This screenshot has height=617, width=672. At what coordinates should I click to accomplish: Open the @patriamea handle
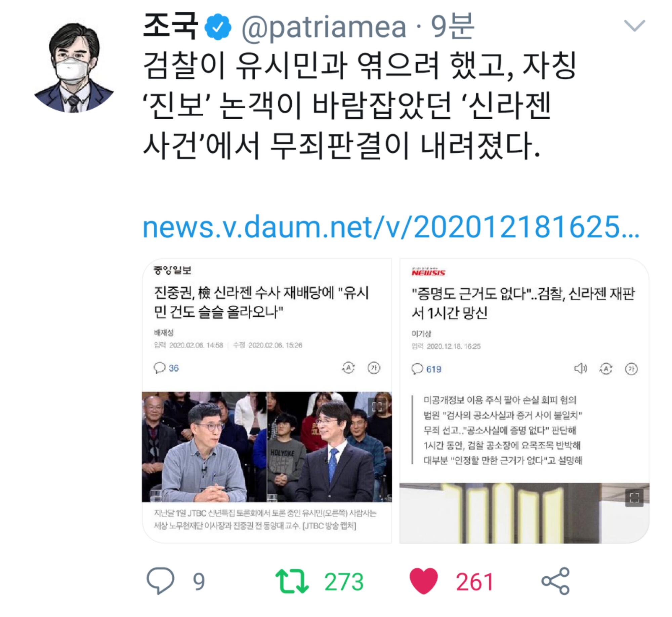click(324, 27)
